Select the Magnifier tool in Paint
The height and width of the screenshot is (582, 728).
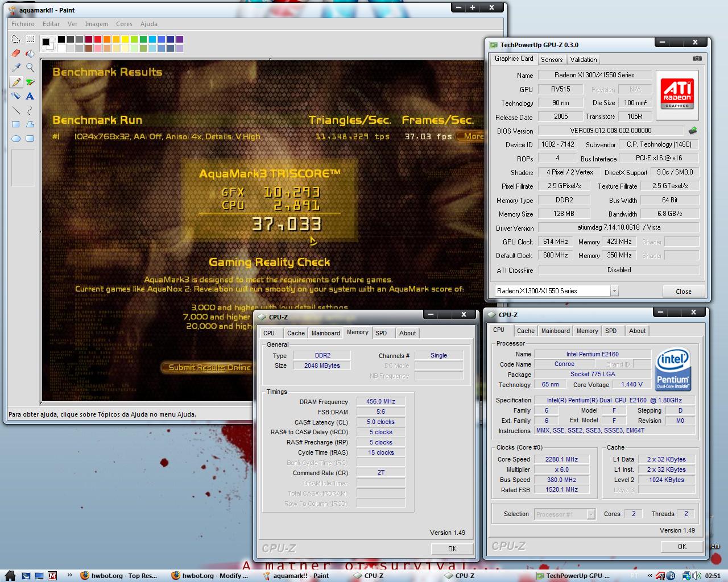click(30, 68)
